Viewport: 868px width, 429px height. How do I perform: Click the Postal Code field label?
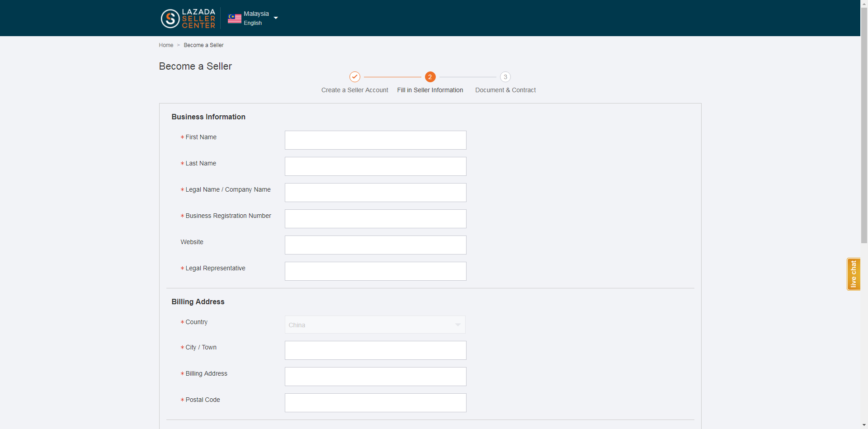pyautogui.click(x=203, y=400)
